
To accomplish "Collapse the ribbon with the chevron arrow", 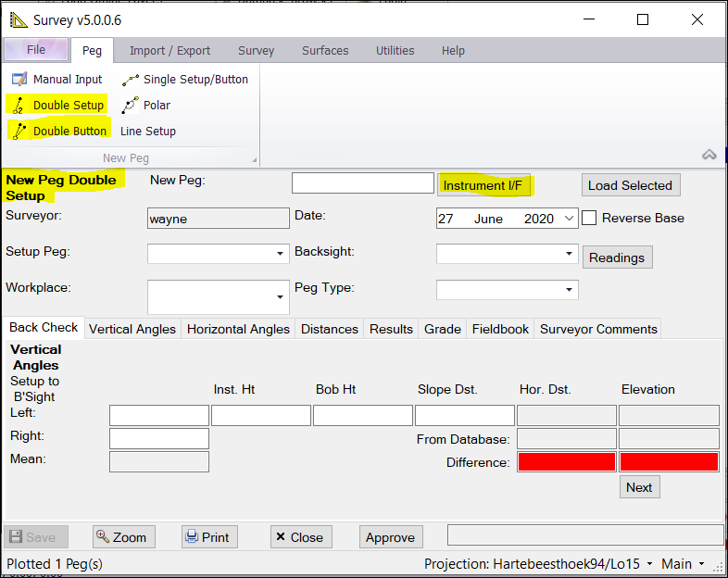I will 709,155.
